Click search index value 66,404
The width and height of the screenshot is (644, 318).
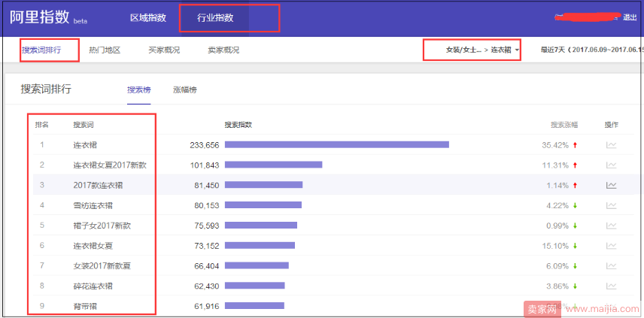[x=207, y=266]
